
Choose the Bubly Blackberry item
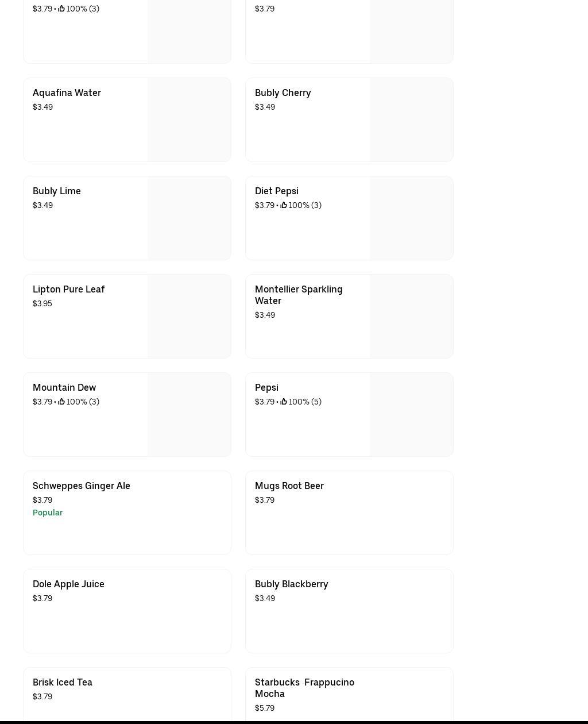tap(291, 584)
